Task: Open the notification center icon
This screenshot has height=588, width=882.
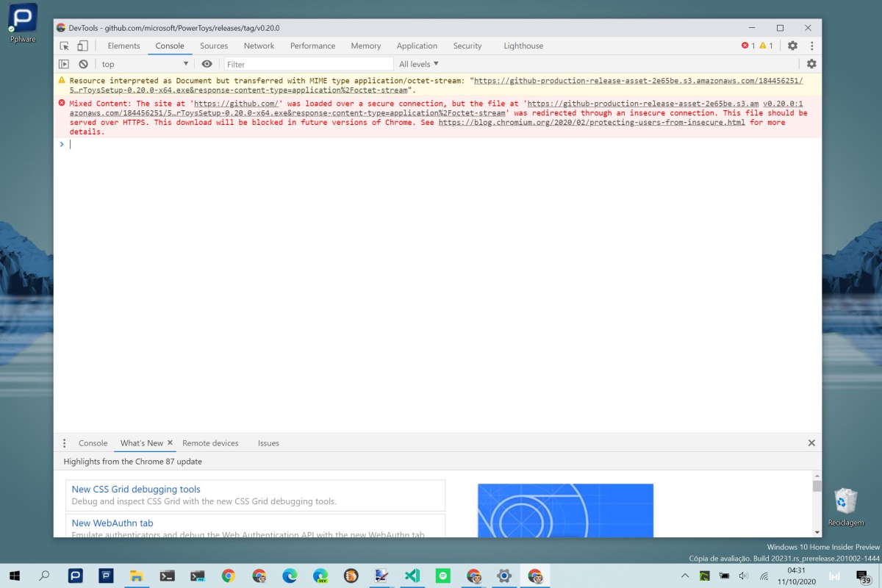Action: point(863,577)
